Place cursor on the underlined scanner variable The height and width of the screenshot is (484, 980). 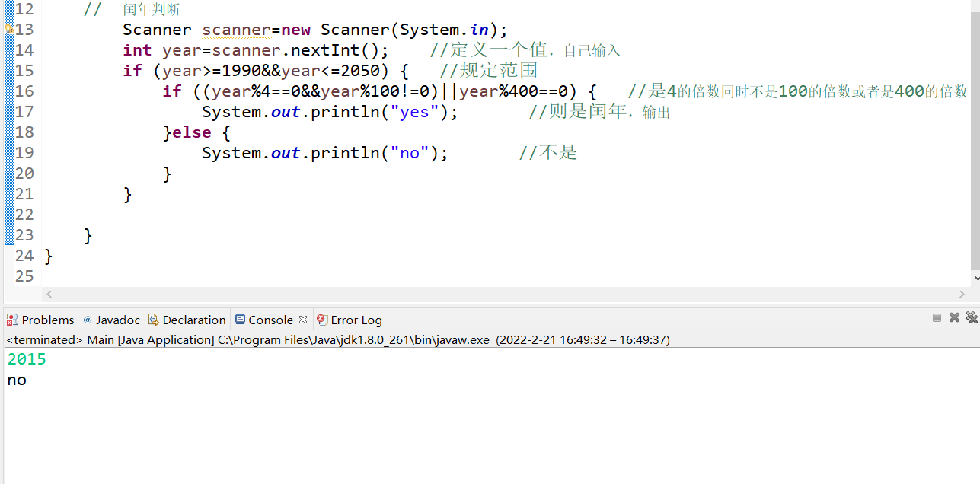(x=236, y=30)
